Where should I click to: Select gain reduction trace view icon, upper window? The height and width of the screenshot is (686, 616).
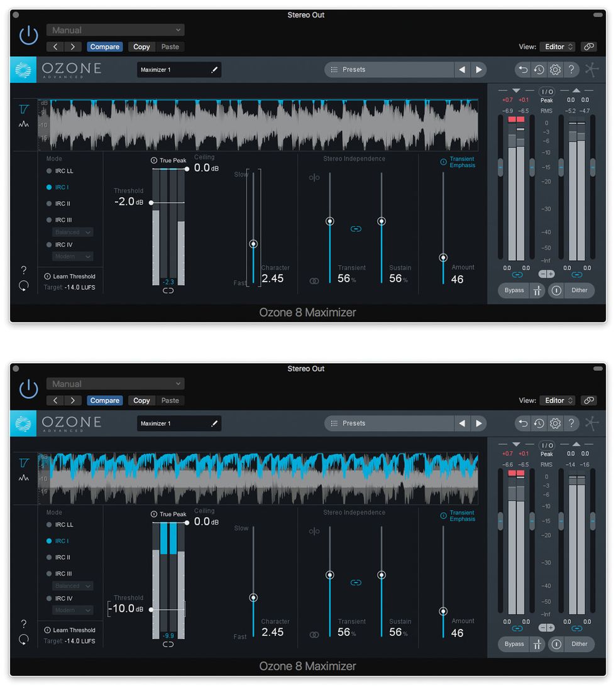[x=24, y=109]
